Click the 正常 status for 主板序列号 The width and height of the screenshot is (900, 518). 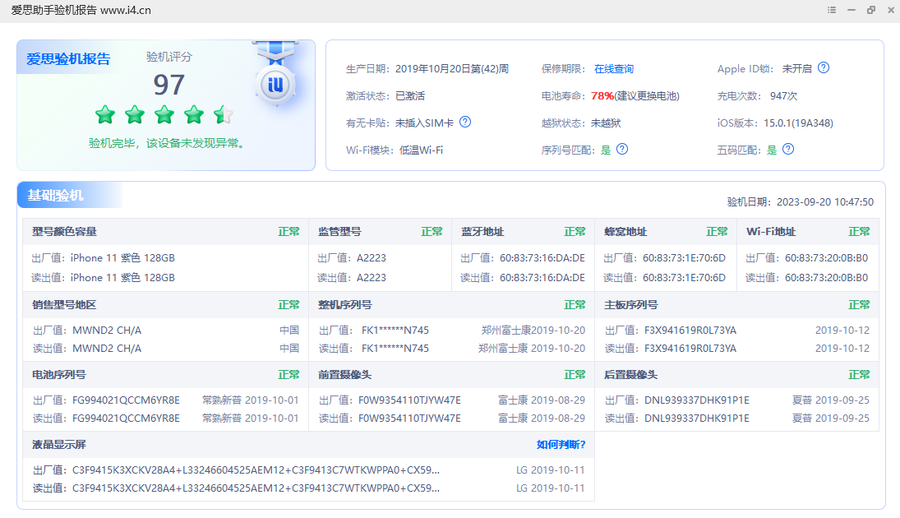[x=859, y=304]
